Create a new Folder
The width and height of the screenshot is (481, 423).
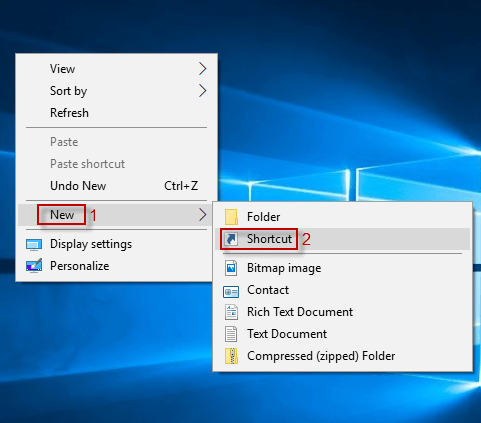point(342,217)
